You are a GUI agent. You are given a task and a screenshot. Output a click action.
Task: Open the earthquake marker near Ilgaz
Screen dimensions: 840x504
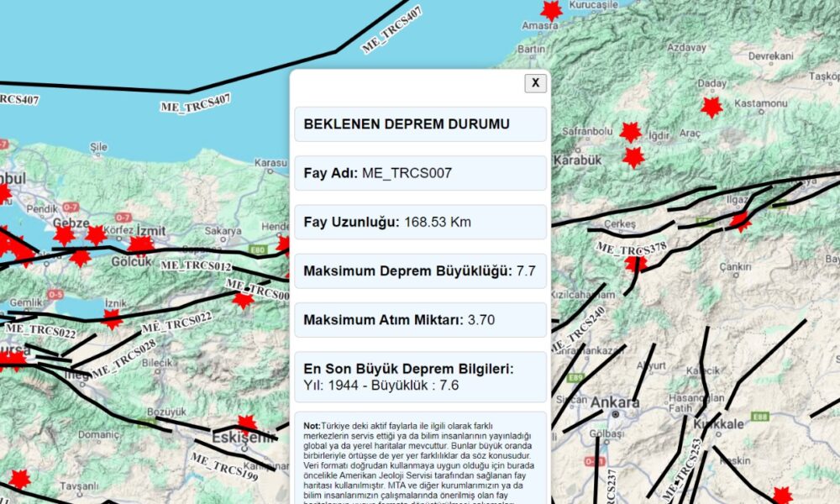pos(739,221)
